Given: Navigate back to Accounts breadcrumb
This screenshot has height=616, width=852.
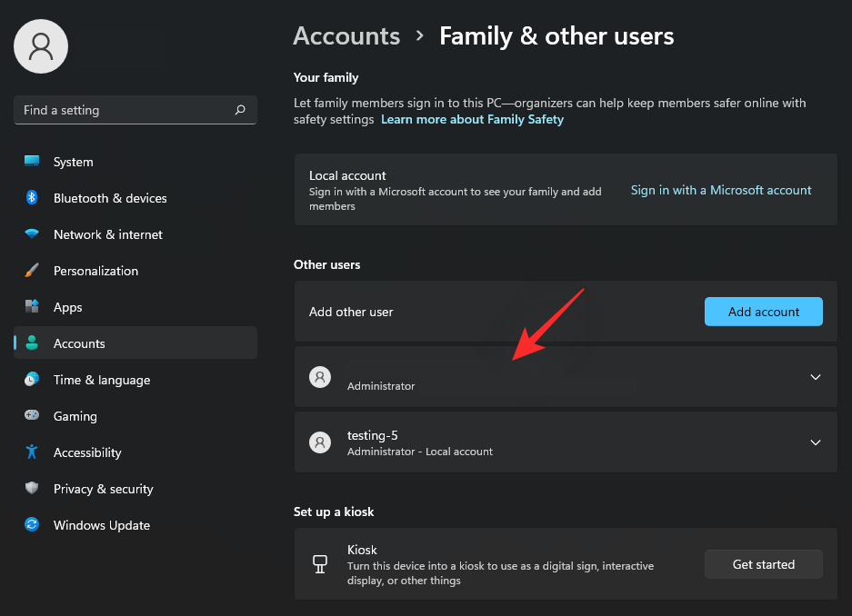Looking at the screenshot, I should coord(346,36).
